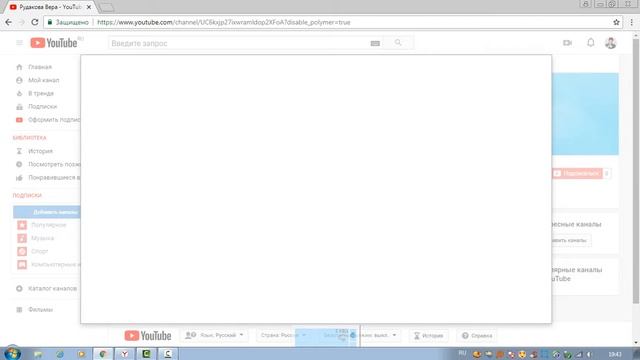Bookmark this page with the star
This screenshot has width=640, height=360.
tap(616, 22)
